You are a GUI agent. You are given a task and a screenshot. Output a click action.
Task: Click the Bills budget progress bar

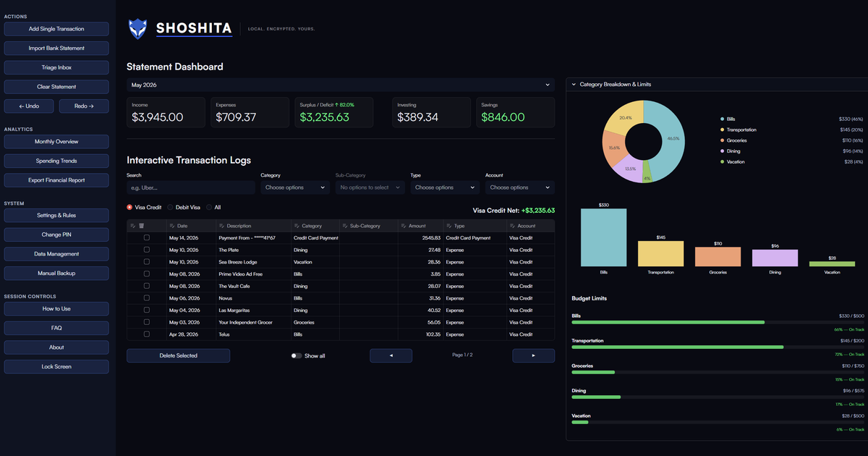click(x=718, y=322)
